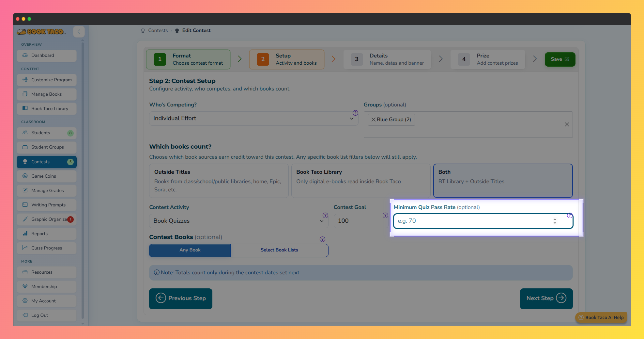Continue with Next Step
Screen dimensions: 644x339
click(x=546, y=299)
